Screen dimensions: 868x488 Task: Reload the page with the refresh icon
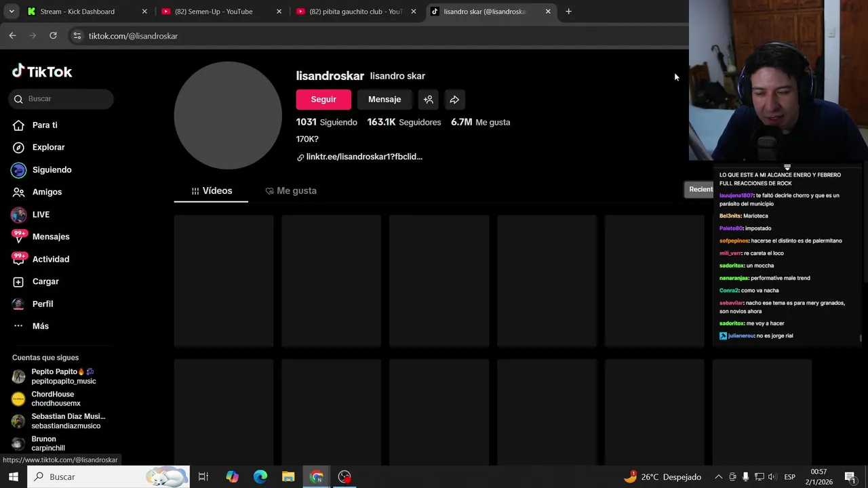53,35
